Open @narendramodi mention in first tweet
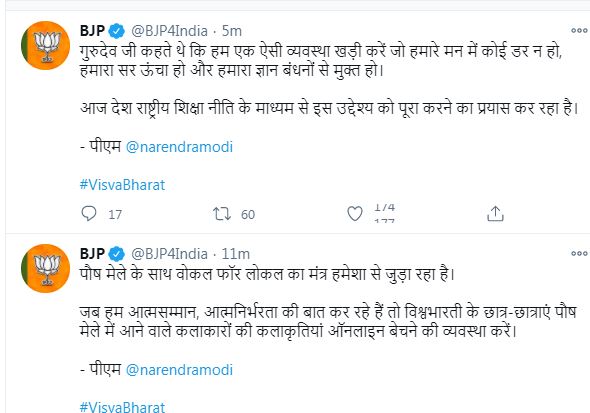Image resolution: width=590 pixels, height=413 pixels. pos(179,147)
